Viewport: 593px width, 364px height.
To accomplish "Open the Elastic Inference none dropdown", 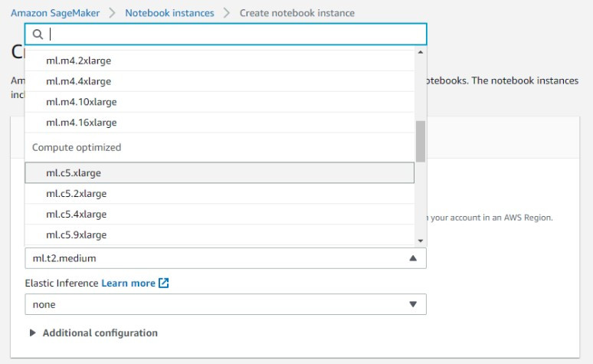I will coord(226,304).
